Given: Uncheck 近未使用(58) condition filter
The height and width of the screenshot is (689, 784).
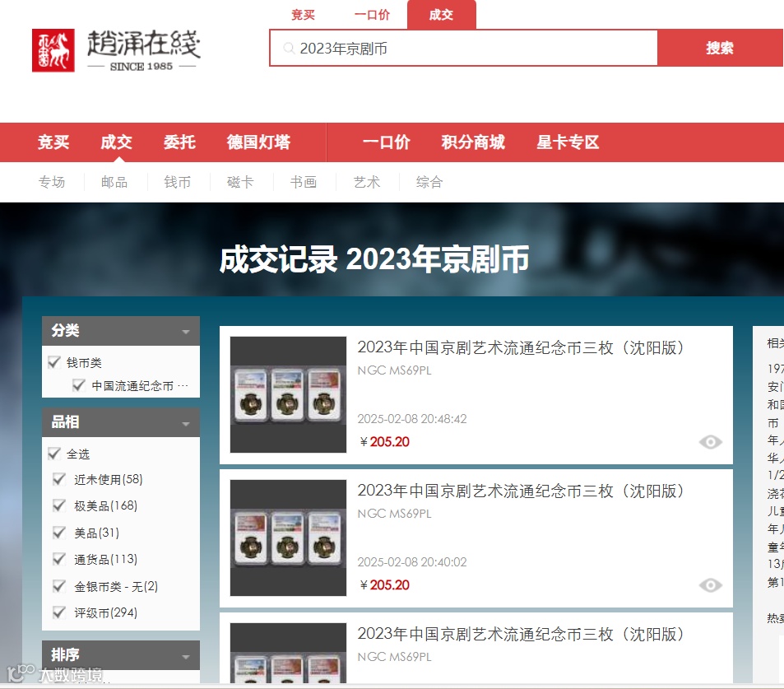Looking at the screenshot, I should 59,479.
